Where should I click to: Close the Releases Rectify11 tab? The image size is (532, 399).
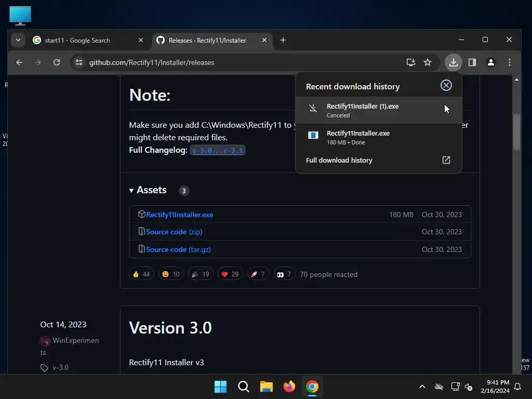point(264,40)
